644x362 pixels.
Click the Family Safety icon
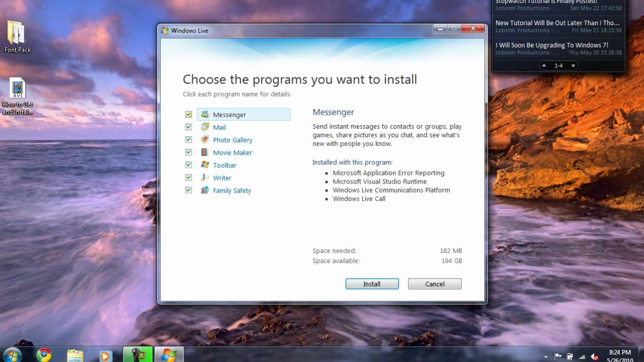click(205, 190)
